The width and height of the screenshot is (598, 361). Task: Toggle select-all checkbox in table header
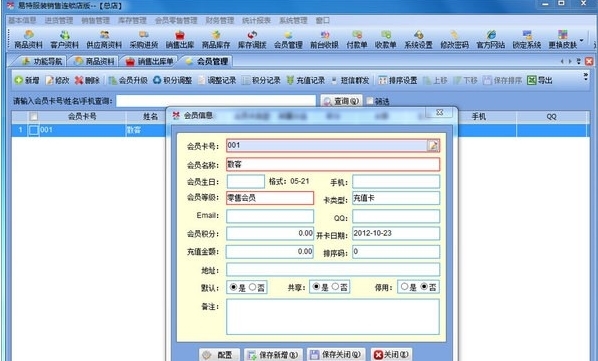(34, 116)
